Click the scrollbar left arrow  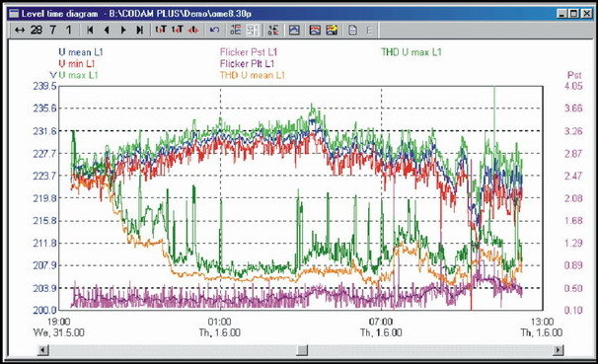(x=43, y=349)
